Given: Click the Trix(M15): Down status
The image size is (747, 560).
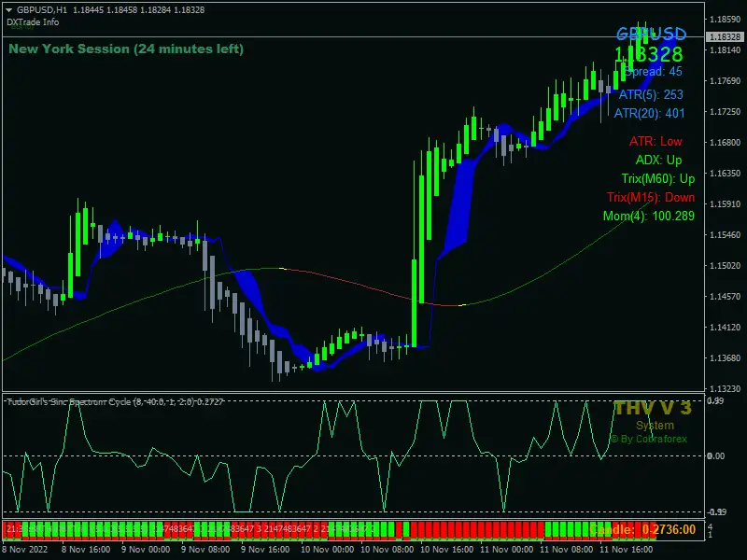Looking at the screenshot, I should tap(651, 197).
